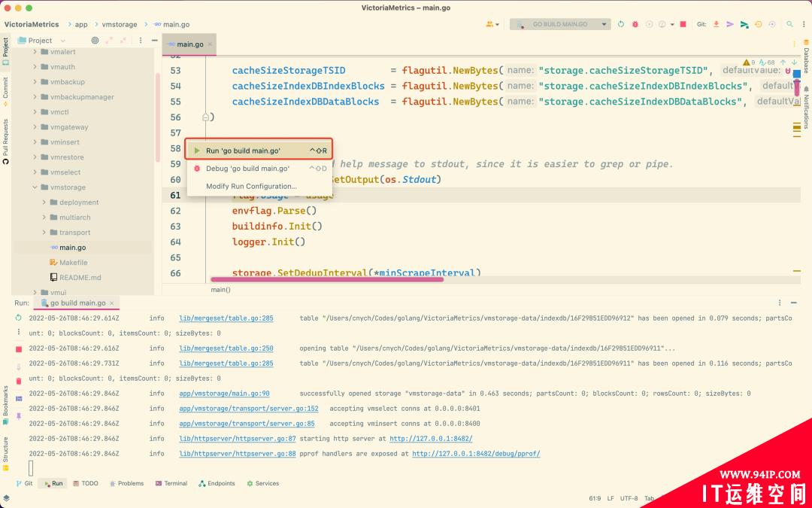This screenshot has width=812, height=508.
Task: Click the green Git Push icon
Action: pyautogui.click(x=744, y=24)
